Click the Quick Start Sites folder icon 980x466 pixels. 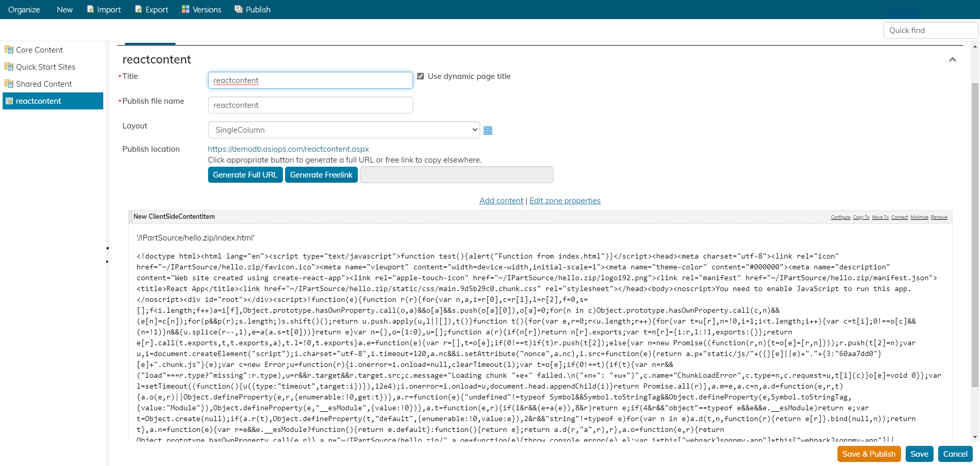9,67
